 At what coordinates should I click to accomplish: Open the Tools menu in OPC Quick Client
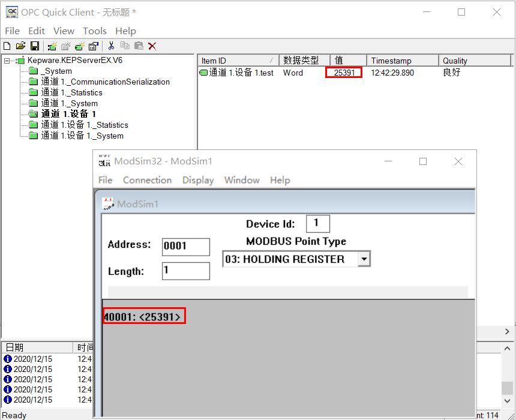95,31
